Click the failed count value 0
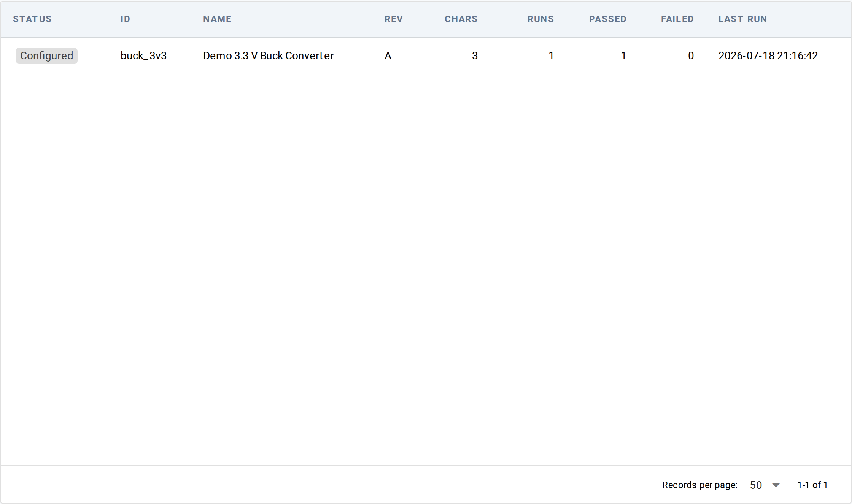This screenshot has height=504, width=852. [691, 56]
